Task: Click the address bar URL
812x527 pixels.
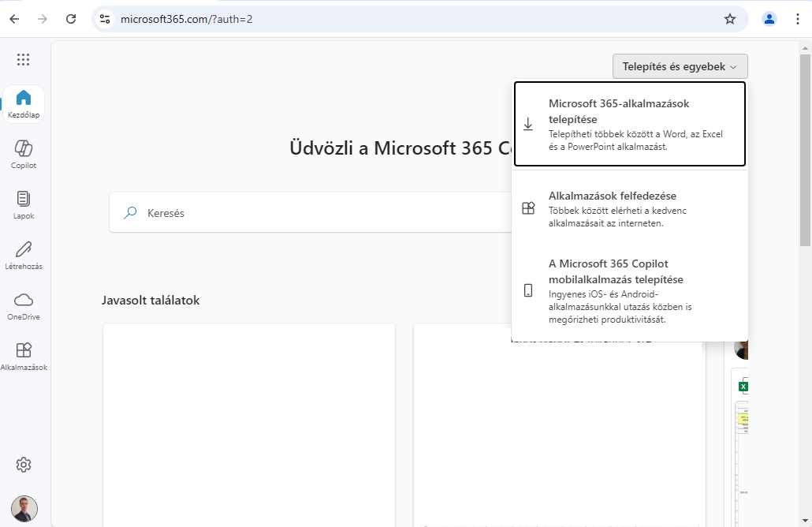Action: 186,19
